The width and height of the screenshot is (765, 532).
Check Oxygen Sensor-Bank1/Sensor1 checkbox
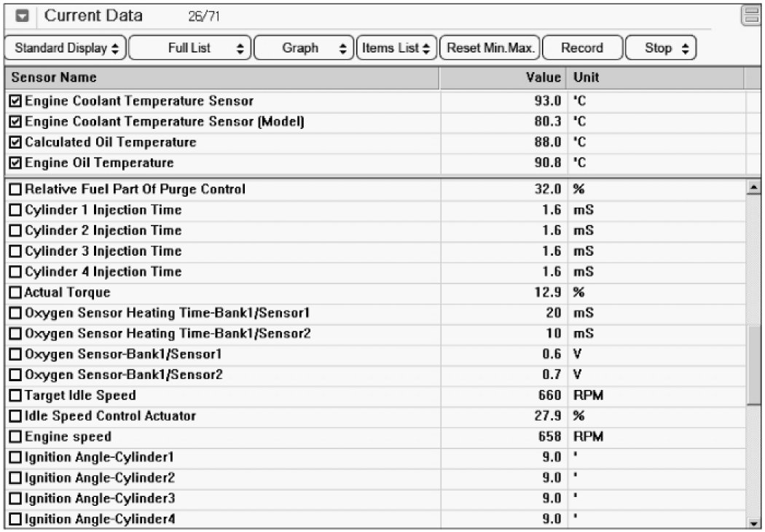(15, 355)
